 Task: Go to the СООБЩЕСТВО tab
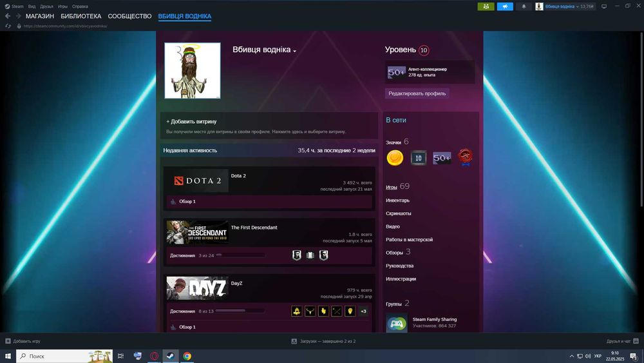130,16
